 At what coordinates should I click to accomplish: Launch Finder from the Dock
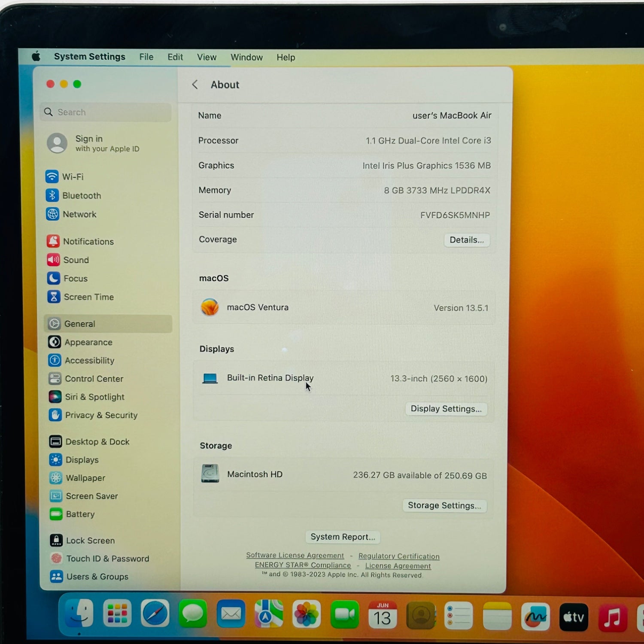click(79, 613)
